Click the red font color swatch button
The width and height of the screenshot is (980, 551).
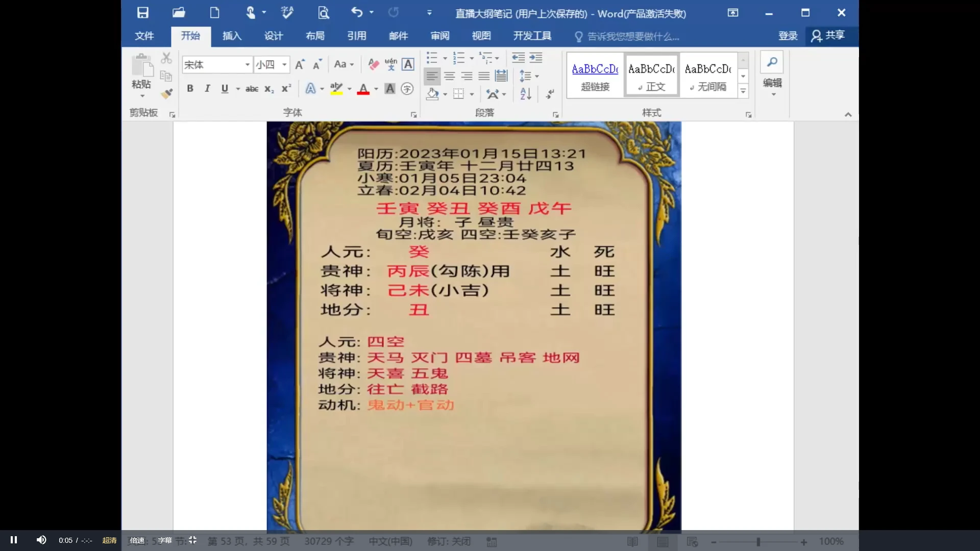[x=363, y=89]
